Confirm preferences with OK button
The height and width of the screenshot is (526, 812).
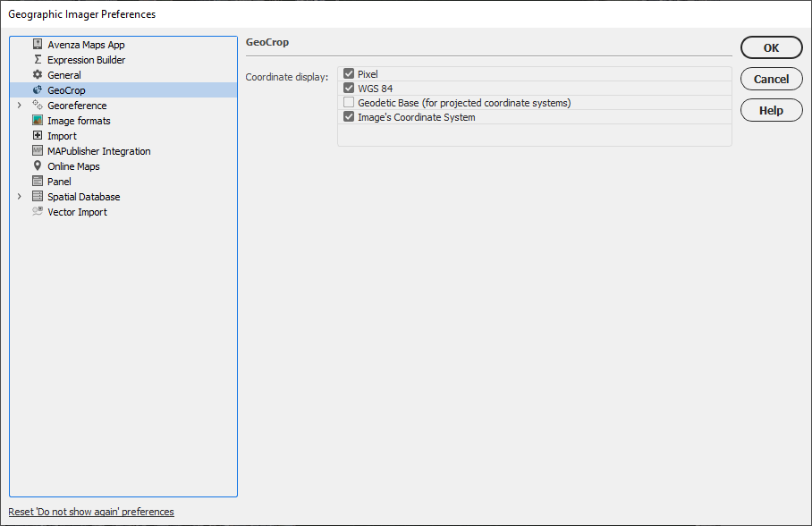click(771, 47)
